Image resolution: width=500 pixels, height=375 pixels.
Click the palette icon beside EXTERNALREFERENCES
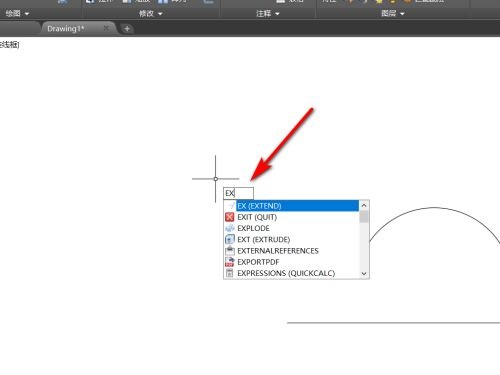pos(230,251)
